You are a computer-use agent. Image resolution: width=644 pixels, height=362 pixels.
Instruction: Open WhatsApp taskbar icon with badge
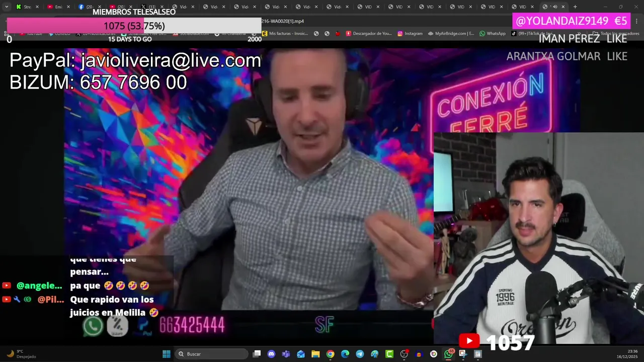pos(448,354)
